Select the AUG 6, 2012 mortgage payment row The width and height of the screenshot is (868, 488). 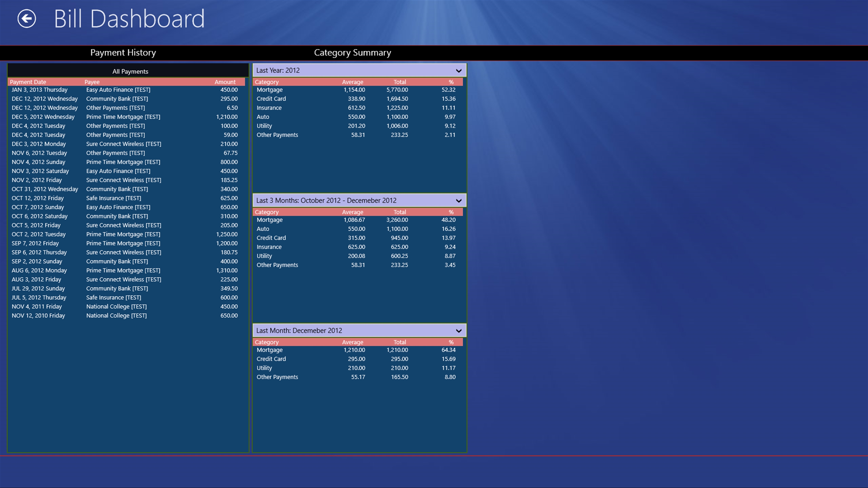click(x=125, y=270)
